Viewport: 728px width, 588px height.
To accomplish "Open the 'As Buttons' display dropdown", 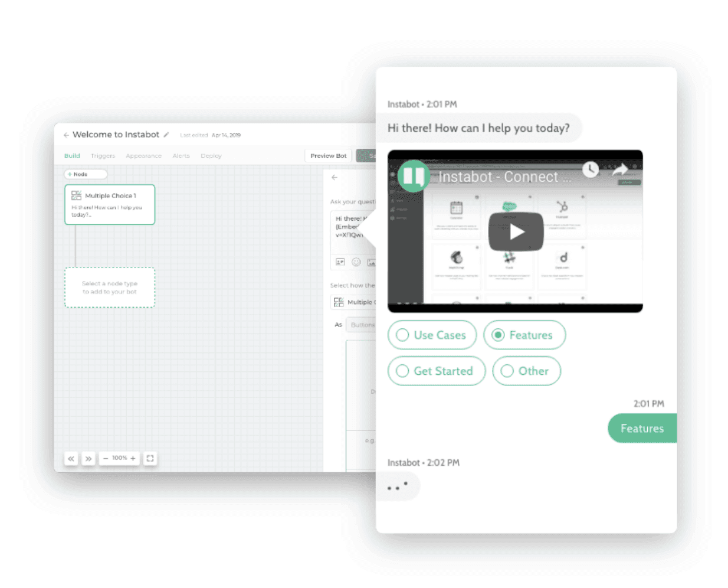I will pos(361,325).
